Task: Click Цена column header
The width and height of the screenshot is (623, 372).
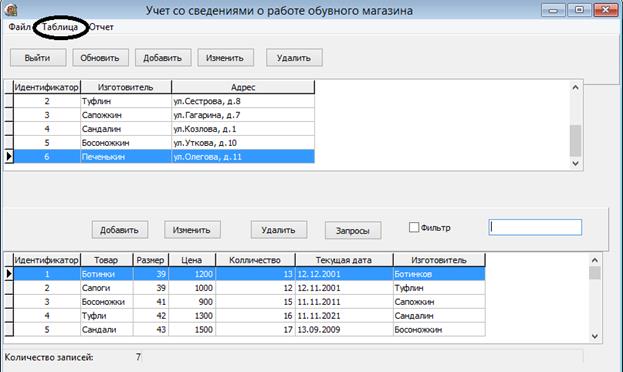Action: pos(192,260)
